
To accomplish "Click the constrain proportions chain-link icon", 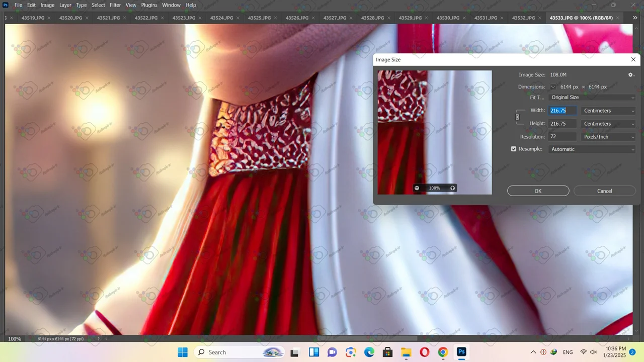I will (517, 117).
